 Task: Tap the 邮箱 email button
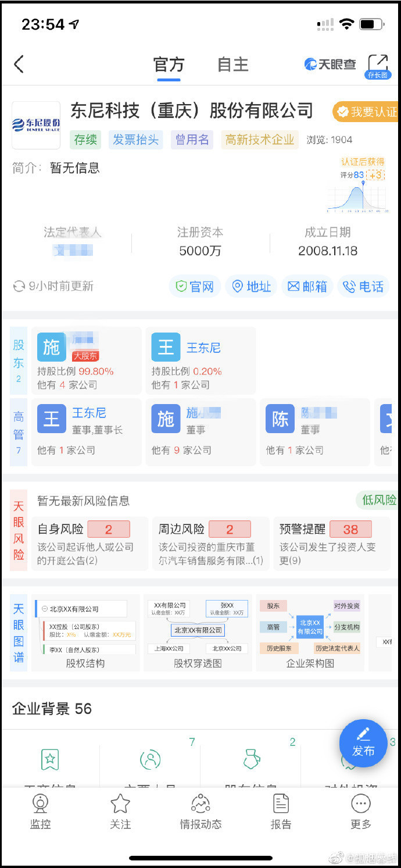(307, 287)
